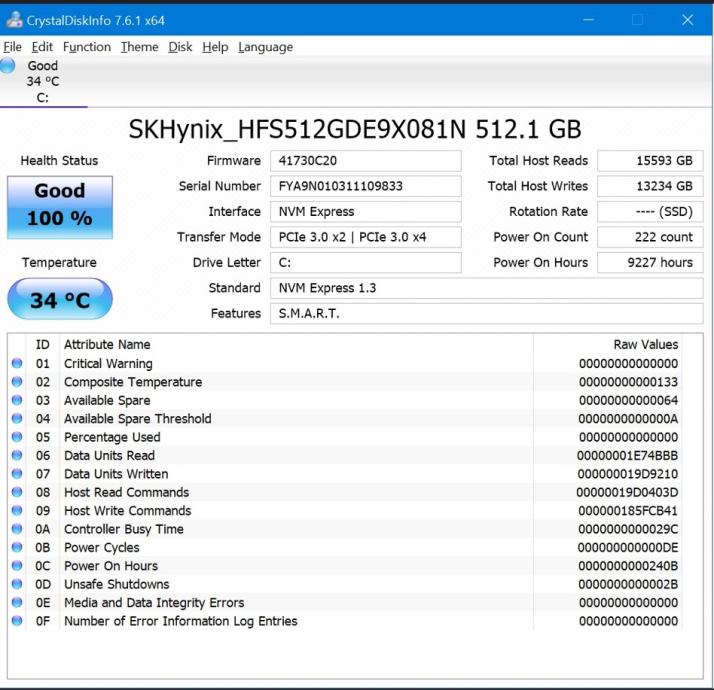
Task: Open the Function menu
Action: pos(86,47)
